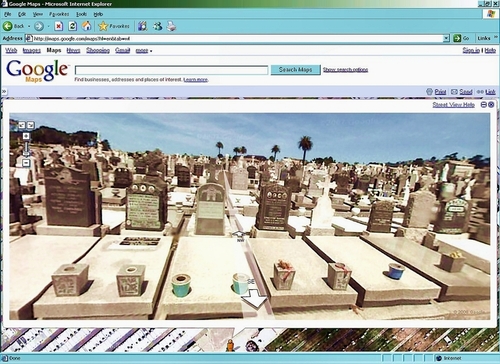The width and height of the screenshot is (500, 364).
Task: Click the orange pegman on the map
Action: pyautogui.click(x=230, y=345)
